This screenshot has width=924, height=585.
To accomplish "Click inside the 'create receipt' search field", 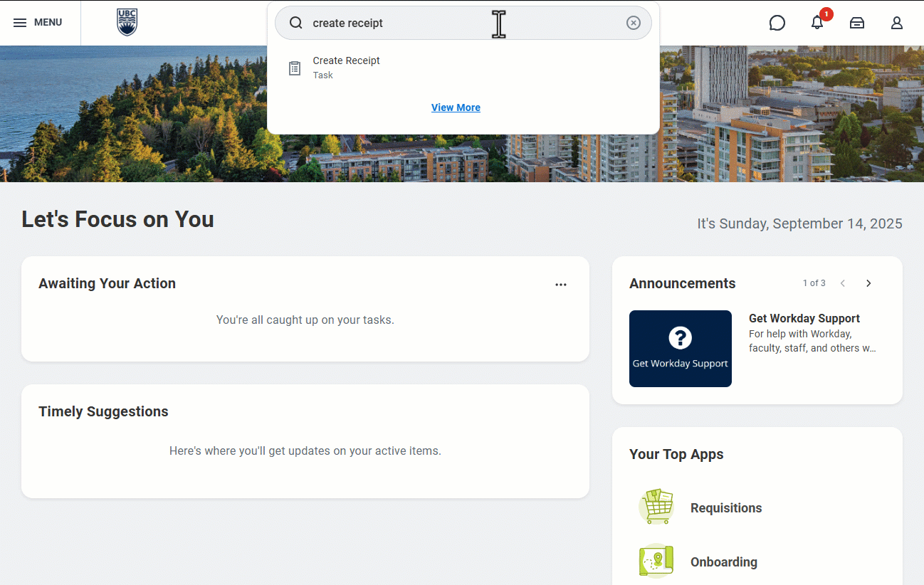I will click(427, 23).
